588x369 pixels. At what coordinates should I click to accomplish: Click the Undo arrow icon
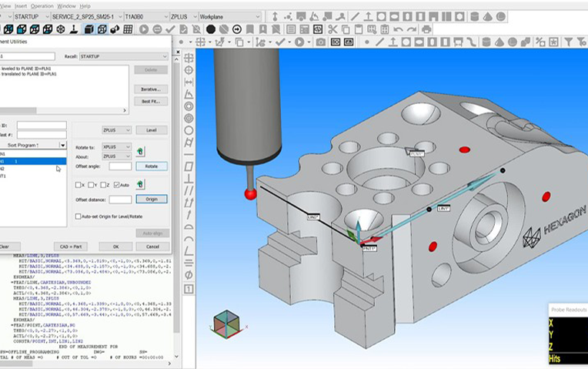pos(397,29)
